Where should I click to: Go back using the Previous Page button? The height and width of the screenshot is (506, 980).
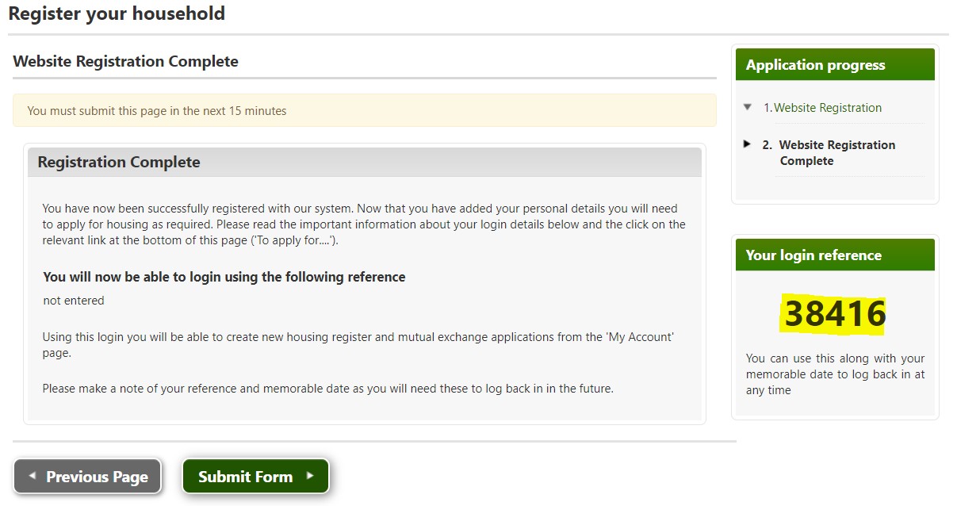[x=88, y=477]
